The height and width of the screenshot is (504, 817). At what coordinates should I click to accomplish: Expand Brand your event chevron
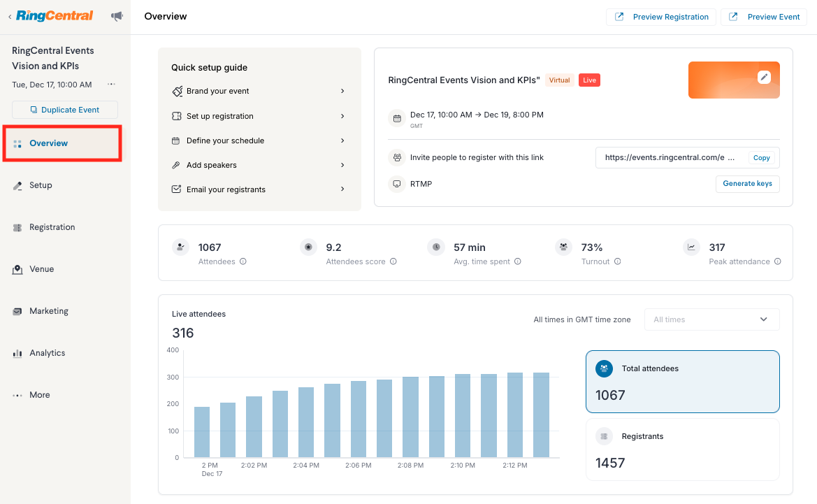click(x=342, y=91)
